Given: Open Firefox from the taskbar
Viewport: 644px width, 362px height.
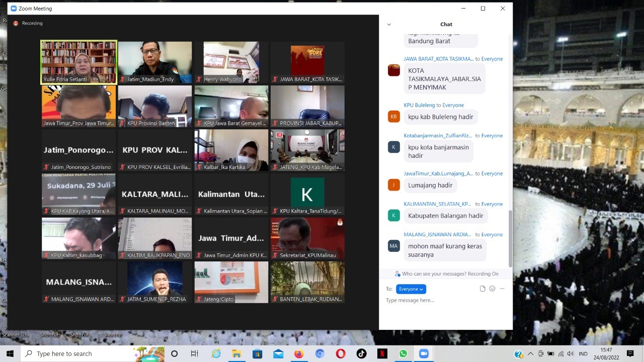Looking at the screenshot, I should 299,353.
